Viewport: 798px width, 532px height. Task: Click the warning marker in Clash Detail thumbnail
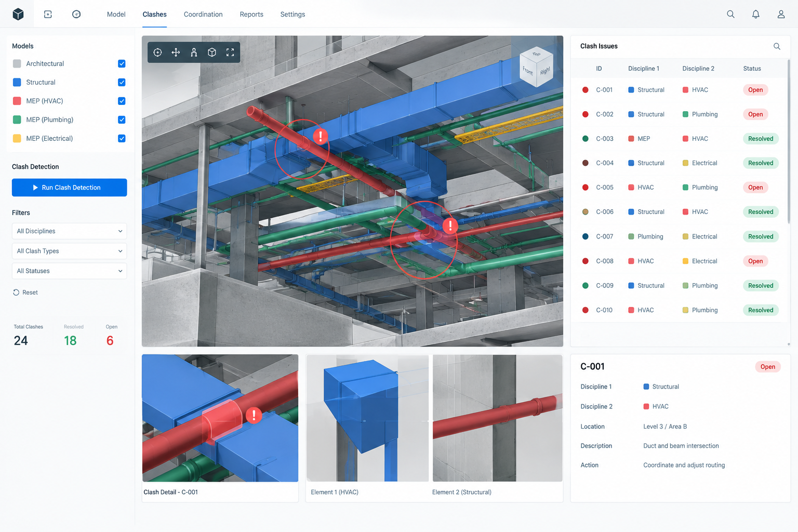254,415
